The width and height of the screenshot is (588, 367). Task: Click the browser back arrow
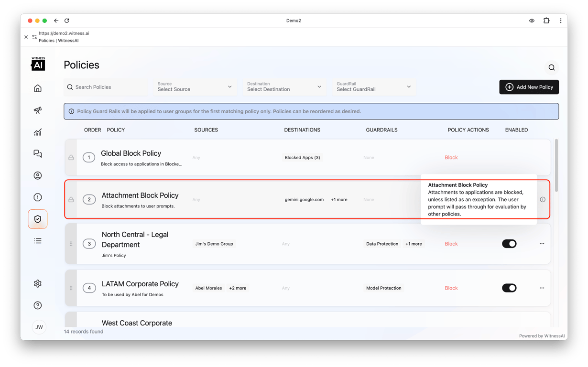[x=56, y=21]
